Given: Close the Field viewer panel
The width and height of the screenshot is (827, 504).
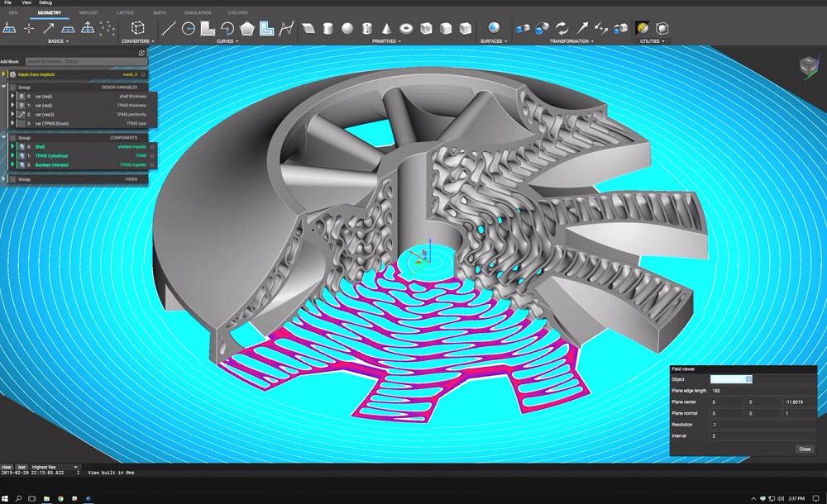Looking at the screenshot, I should point(805,449).
